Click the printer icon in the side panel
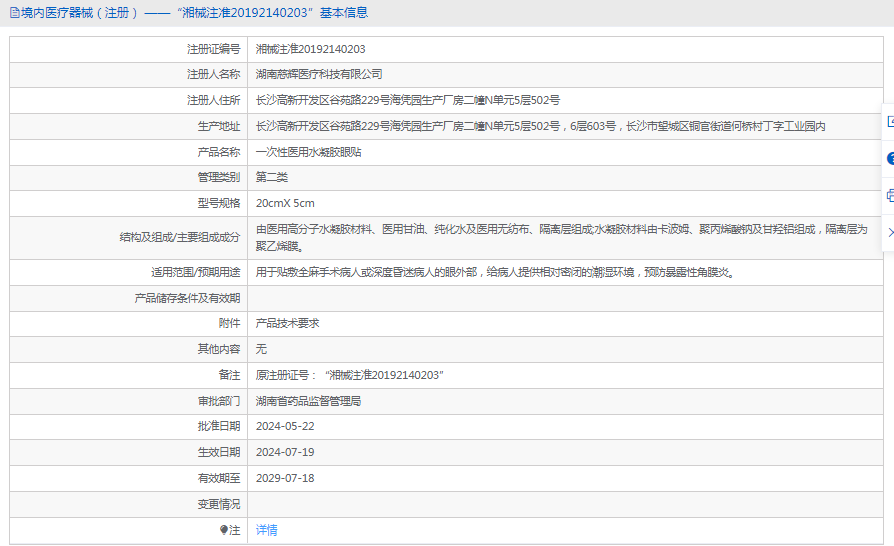Screen dimensions: 894x546 (x=891, y=195)
